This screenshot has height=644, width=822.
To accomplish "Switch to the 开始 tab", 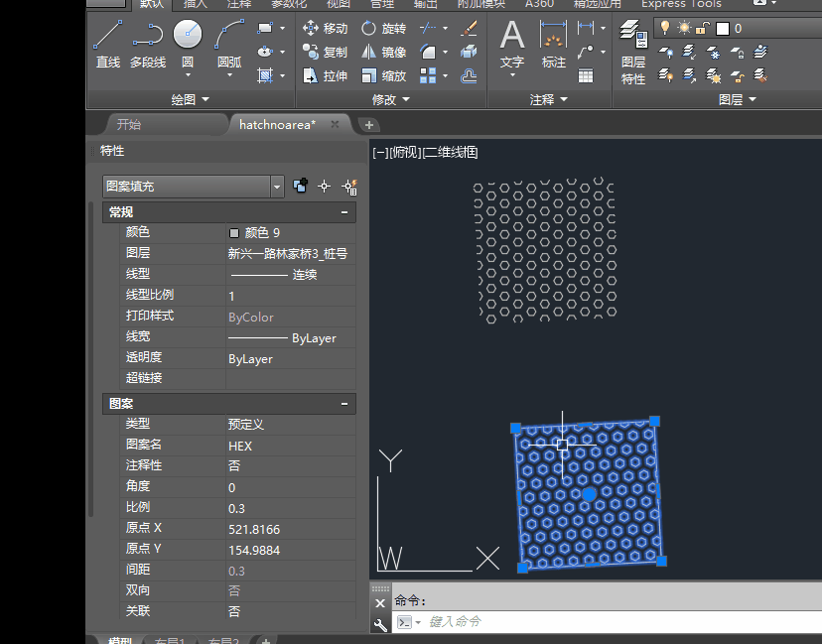I will pos(129,124).
